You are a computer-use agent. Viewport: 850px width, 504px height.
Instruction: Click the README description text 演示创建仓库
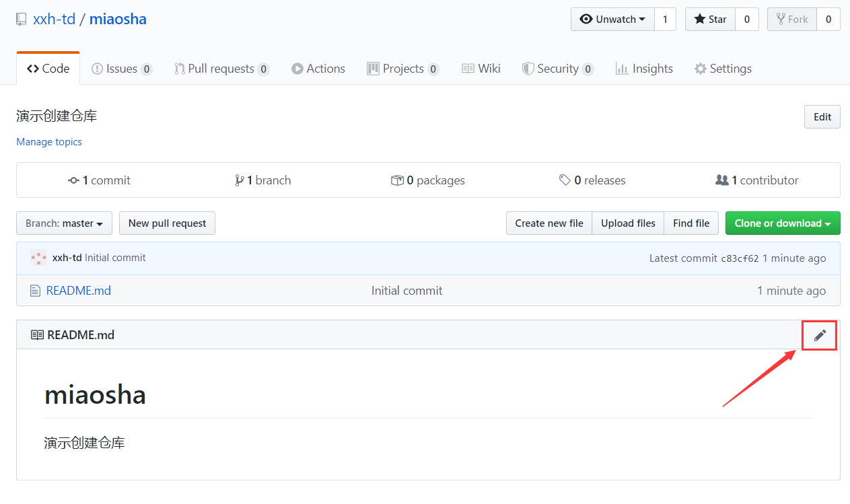84,443
